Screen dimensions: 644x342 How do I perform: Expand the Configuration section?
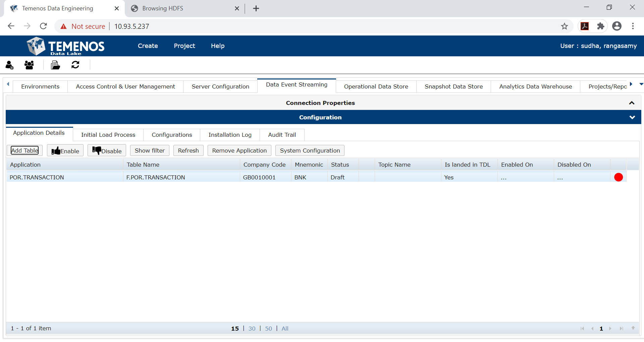pos(632,117)
